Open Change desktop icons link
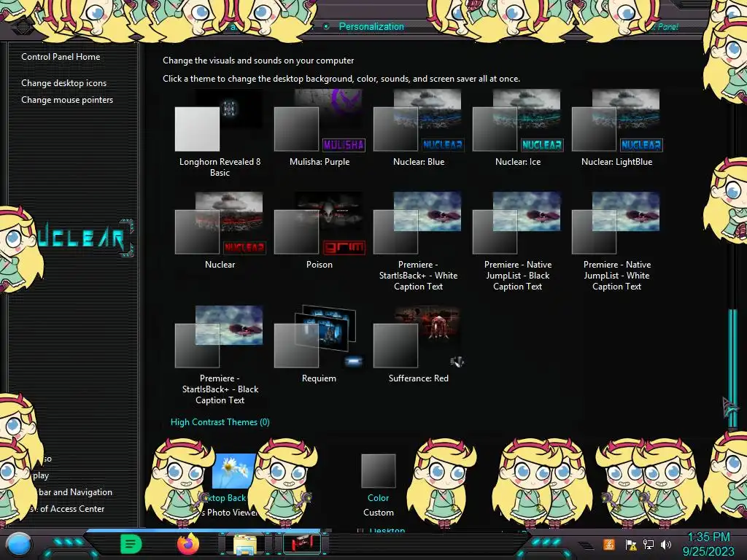This screenshot has width=747, height=560. [x=64, y=83]
